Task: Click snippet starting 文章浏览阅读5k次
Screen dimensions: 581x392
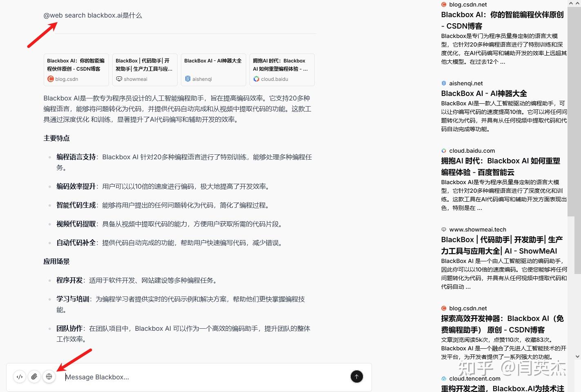Action: [504, 348]
